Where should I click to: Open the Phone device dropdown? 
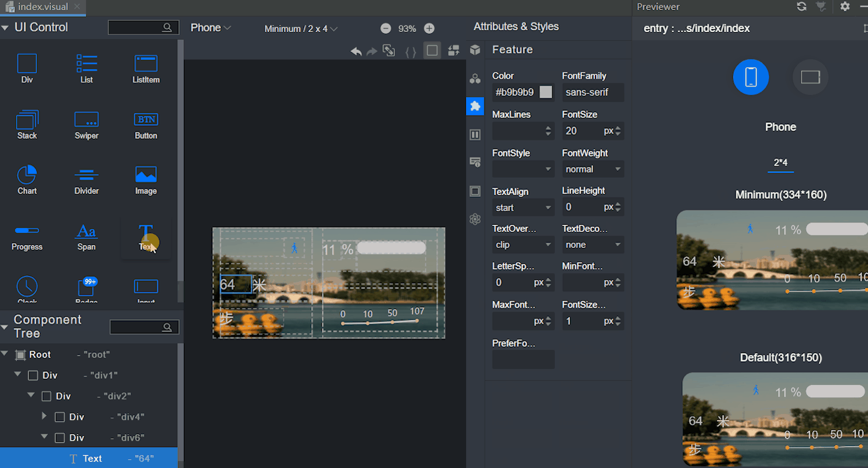211,28
